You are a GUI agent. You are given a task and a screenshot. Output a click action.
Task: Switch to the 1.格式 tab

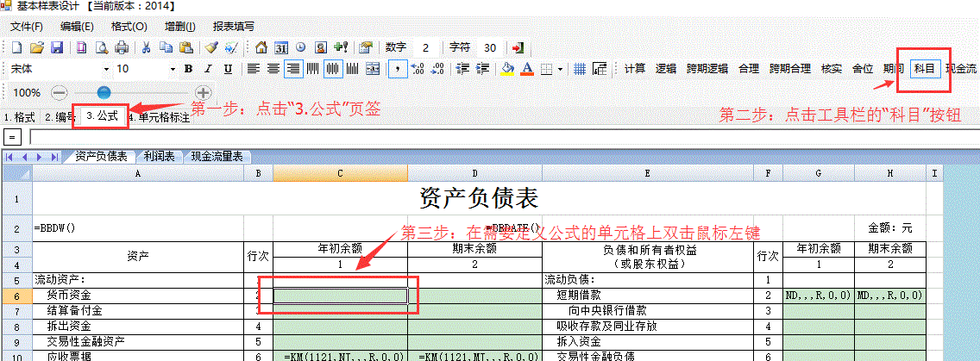pos(19,117)
